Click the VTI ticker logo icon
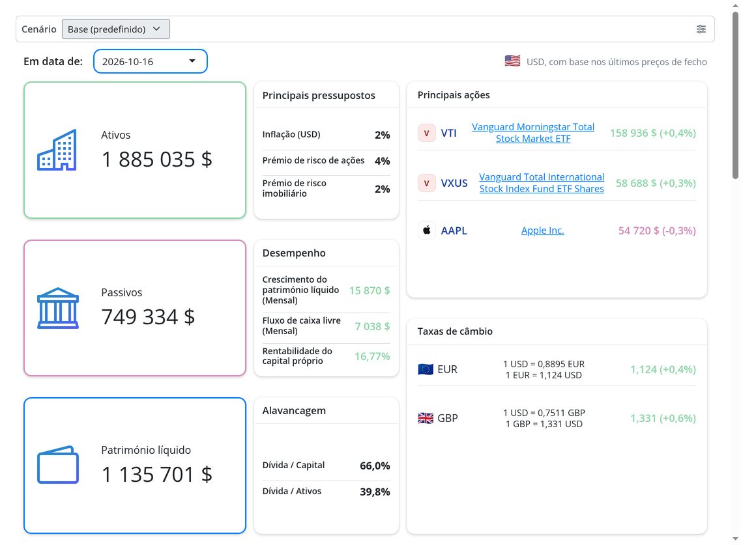This screenshot has height=545, width=756. [426, 133]
